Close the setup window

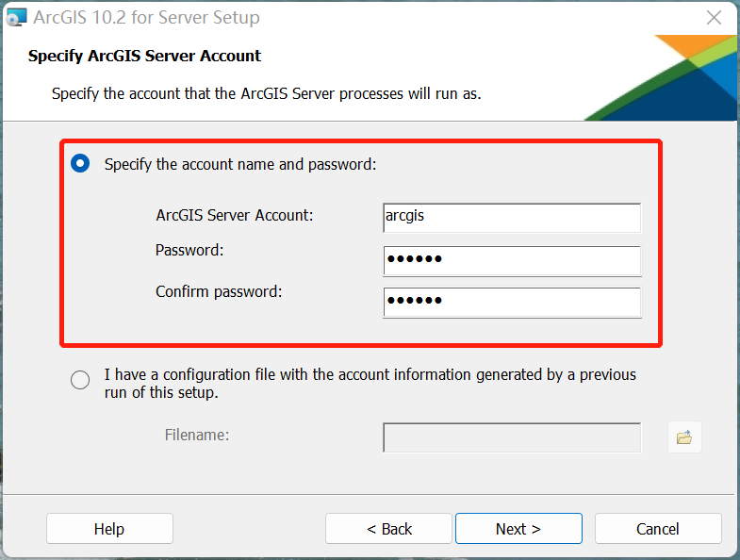click(714, 18)
